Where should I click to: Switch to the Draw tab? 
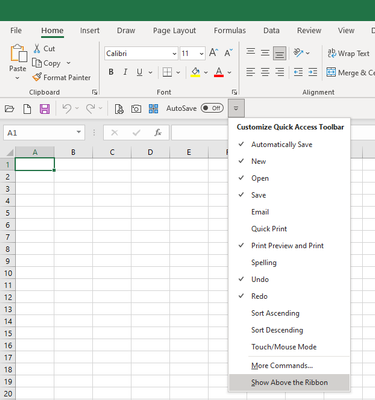(126, 31)
